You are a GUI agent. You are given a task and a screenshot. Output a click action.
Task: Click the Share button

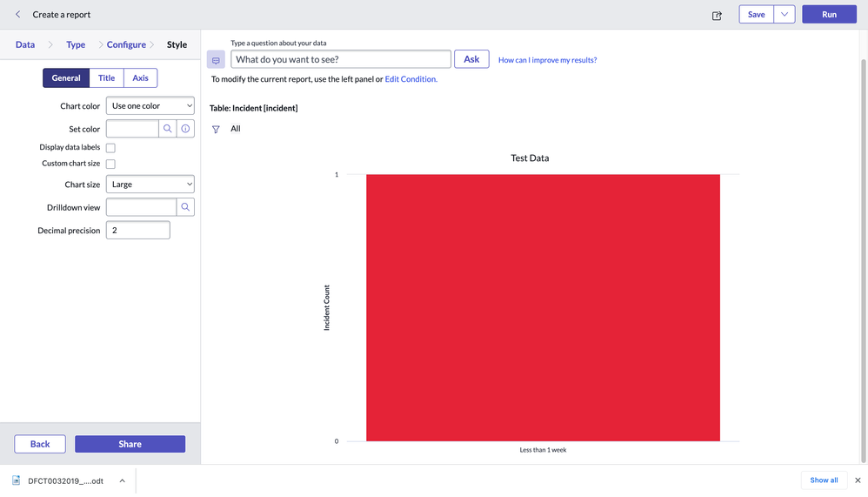click(130, 444)
